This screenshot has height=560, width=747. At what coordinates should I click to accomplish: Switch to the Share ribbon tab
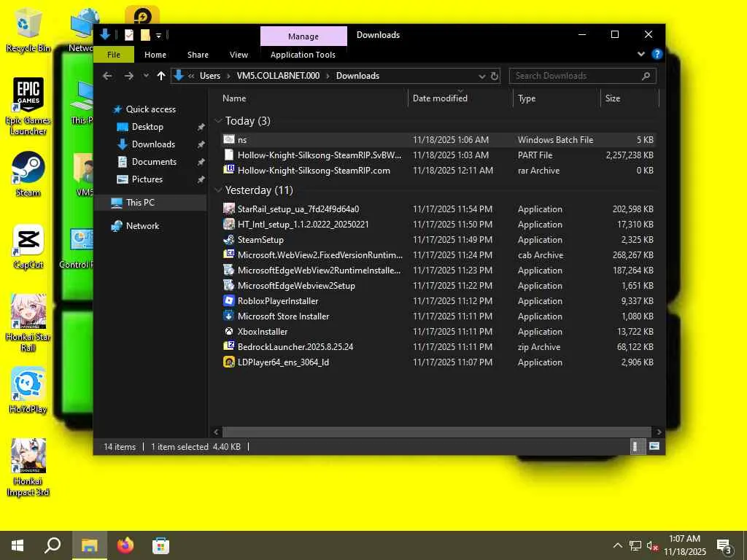click(x=198, y=55)
